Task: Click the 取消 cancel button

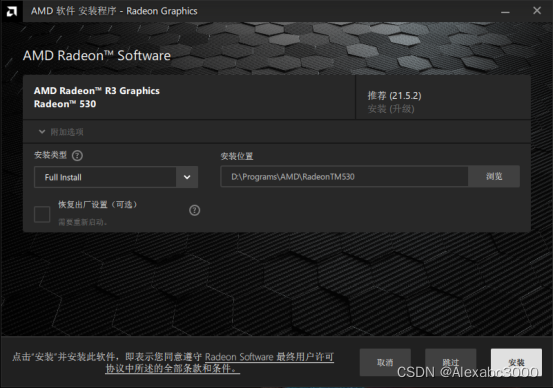Action: [385, 363]
